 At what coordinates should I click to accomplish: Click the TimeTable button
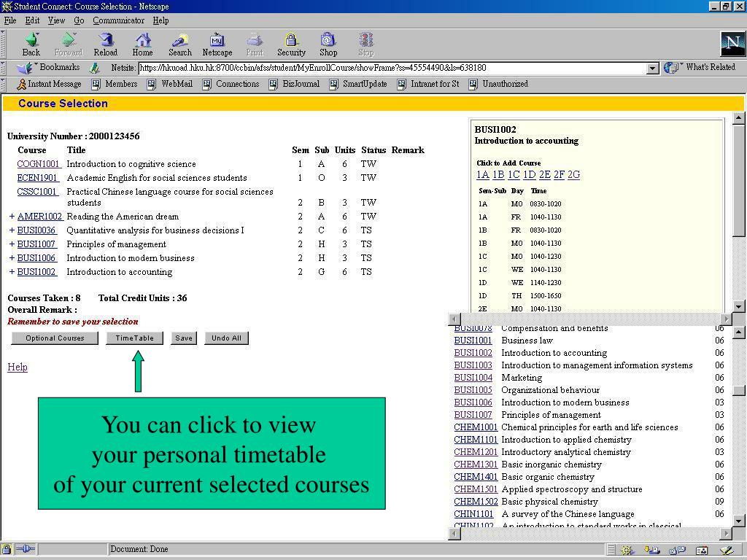(x=134, y=338)
